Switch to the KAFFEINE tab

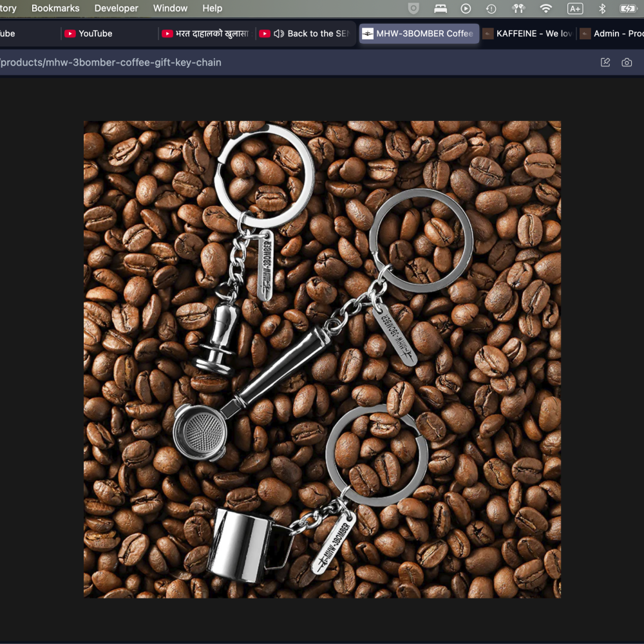(528, 33)
